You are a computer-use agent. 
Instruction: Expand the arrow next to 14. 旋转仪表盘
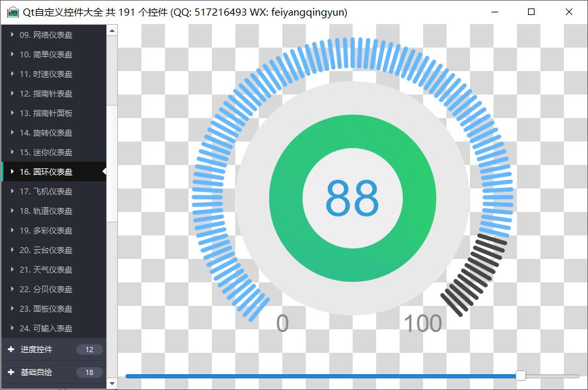[12, 132]
